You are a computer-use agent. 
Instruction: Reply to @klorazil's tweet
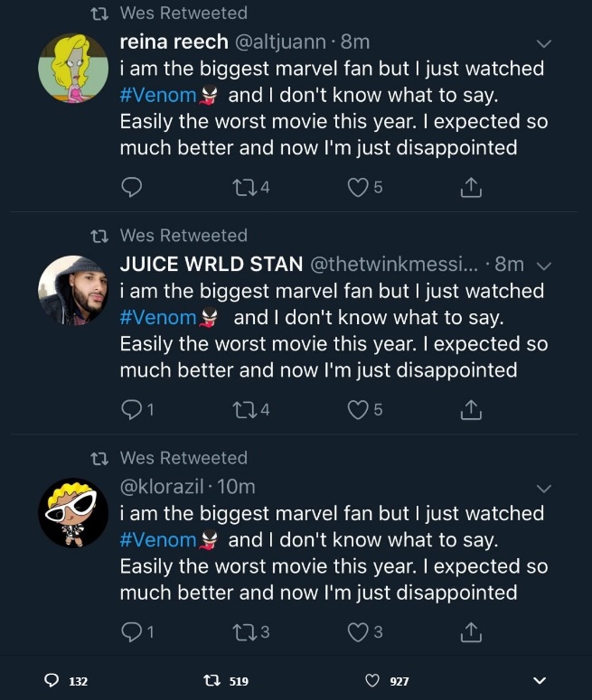click(x=131, y=632)
